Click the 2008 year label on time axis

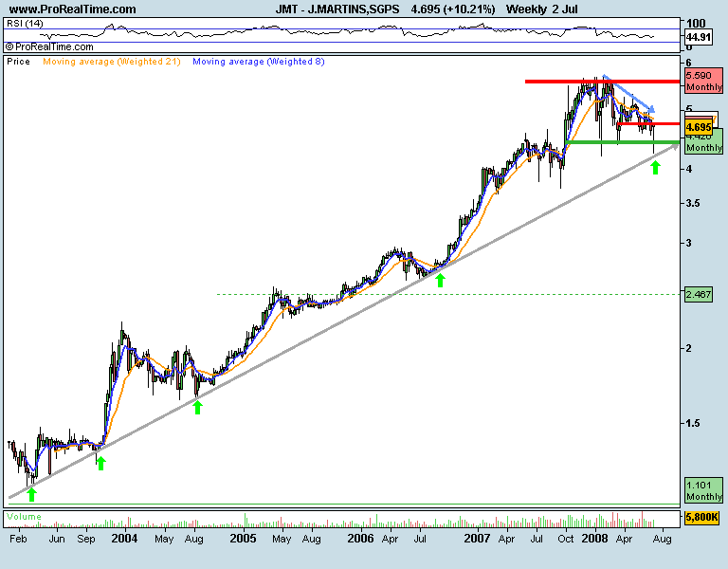click(594, 539)
